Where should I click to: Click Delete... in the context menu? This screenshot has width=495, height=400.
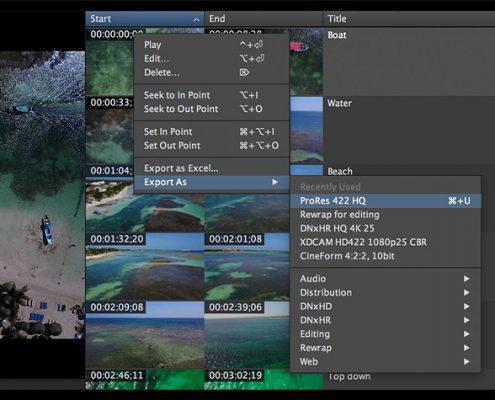pyautogui.click(x=211, y=73)
